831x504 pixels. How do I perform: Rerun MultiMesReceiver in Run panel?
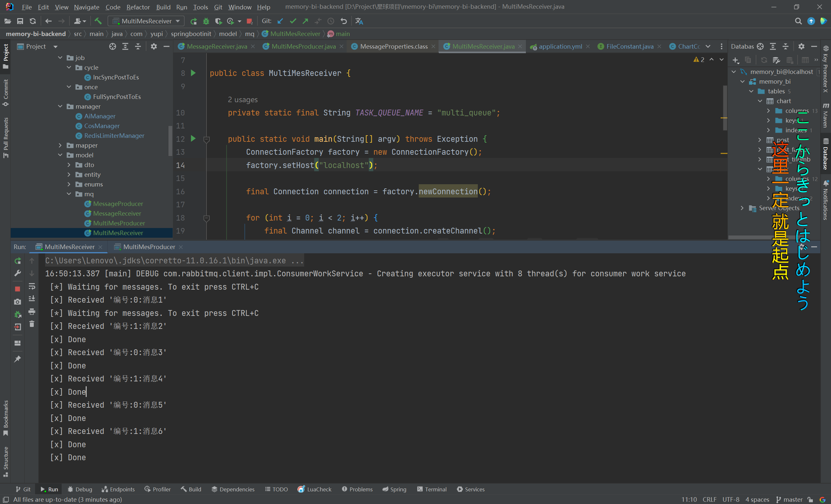tap(18, 261)
